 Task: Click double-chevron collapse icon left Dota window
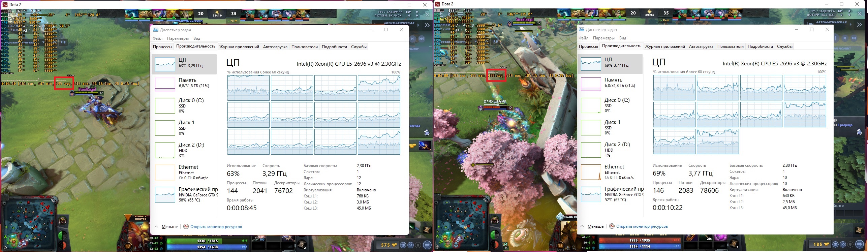point(427,25)
